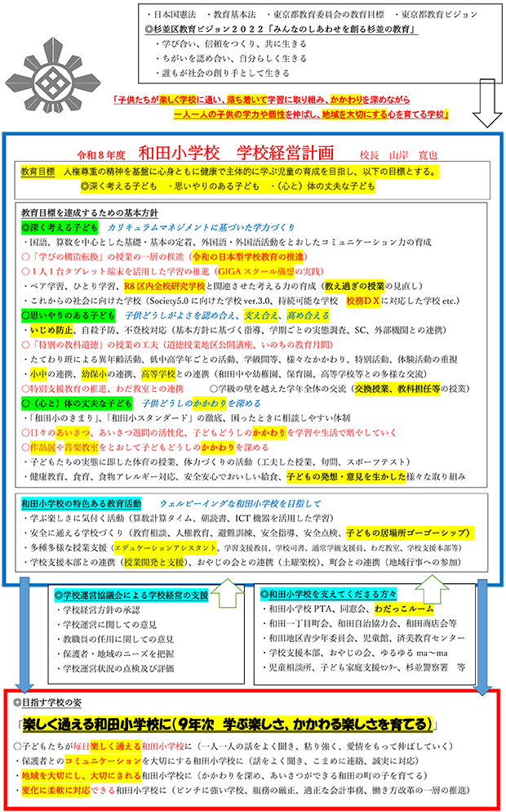Click the underlined label "教育目標"

pos(38,172)
